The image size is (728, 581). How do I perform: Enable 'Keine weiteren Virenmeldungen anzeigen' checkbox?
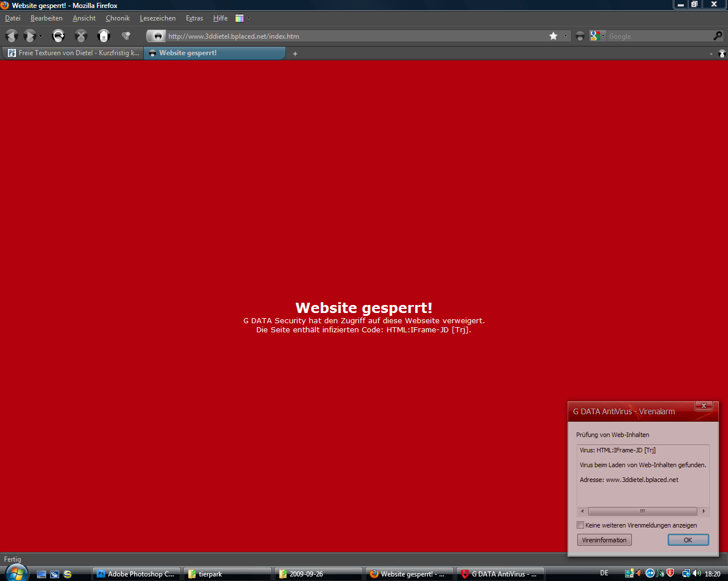580,525
